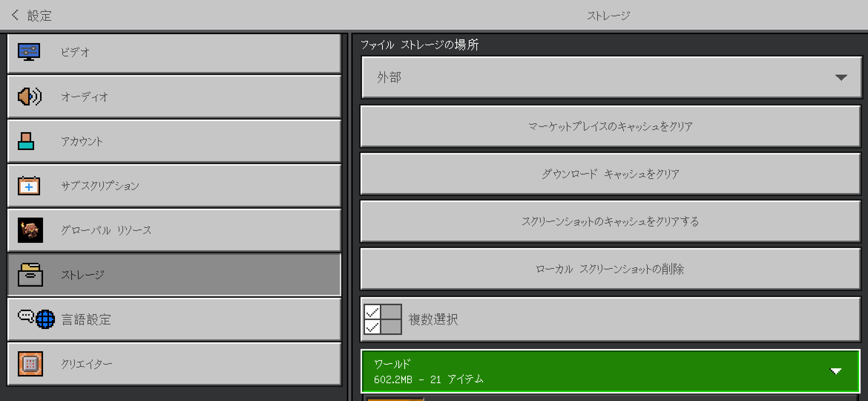Click the Creator command block icon
This screenshot has height=401, width=868.
tap(30, 364)
